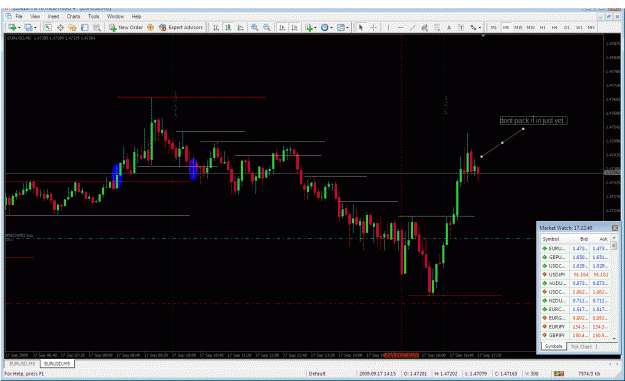Open the Charts menu
The height and width of the screenshot is (381, 625).
point(73,16)
